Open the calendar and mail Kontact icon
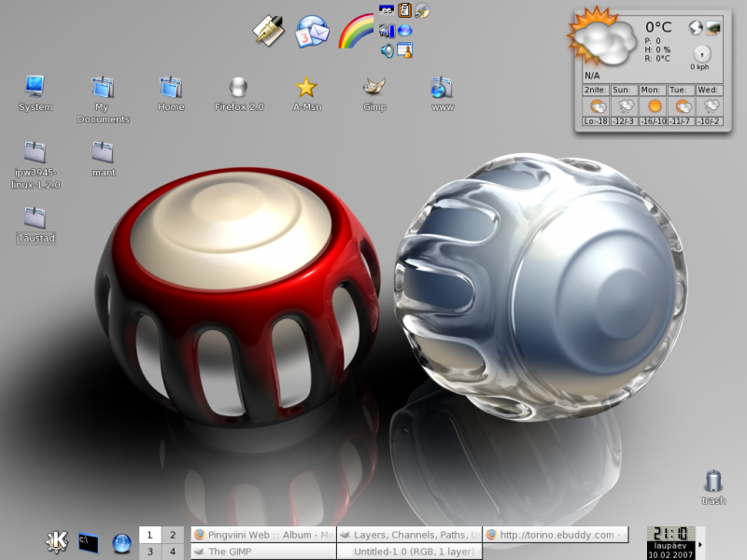Screen dimensions: 747x560 [313, 32]
